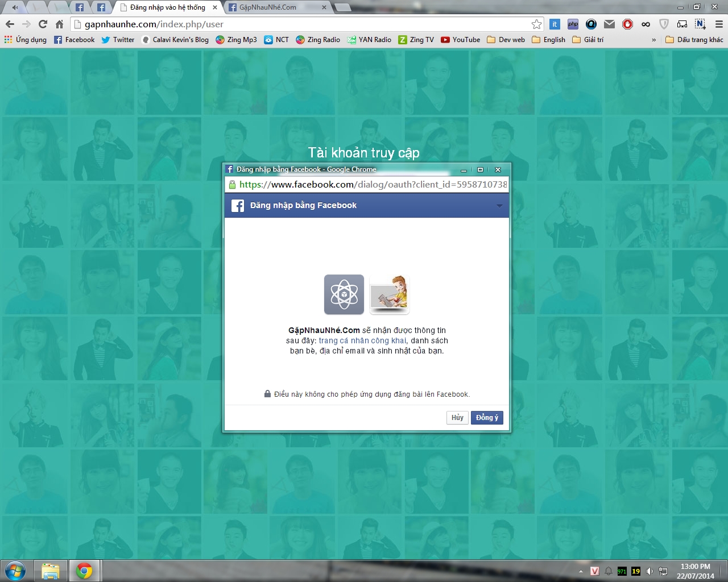Click the green padlock in popup URL

(x=232, y=184)
